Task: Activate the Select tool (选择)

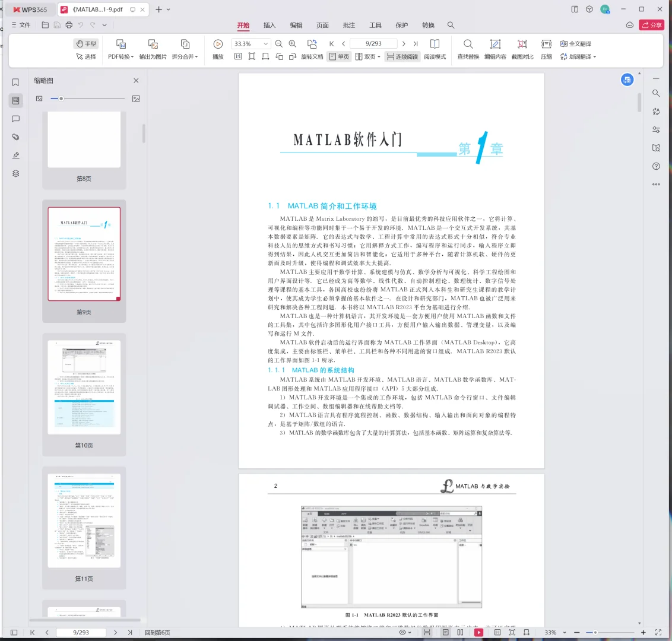Action: coord(86,56)
